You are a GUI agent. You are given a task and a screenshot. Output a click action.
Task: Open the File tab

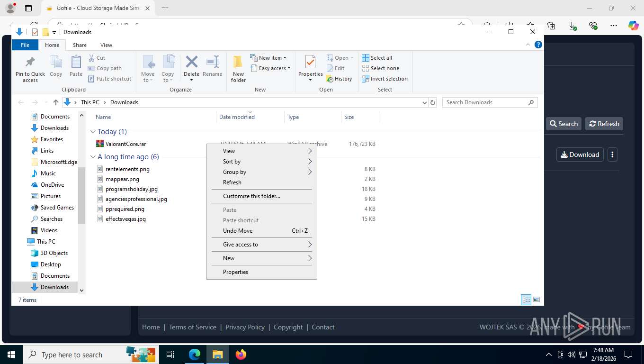25,45
